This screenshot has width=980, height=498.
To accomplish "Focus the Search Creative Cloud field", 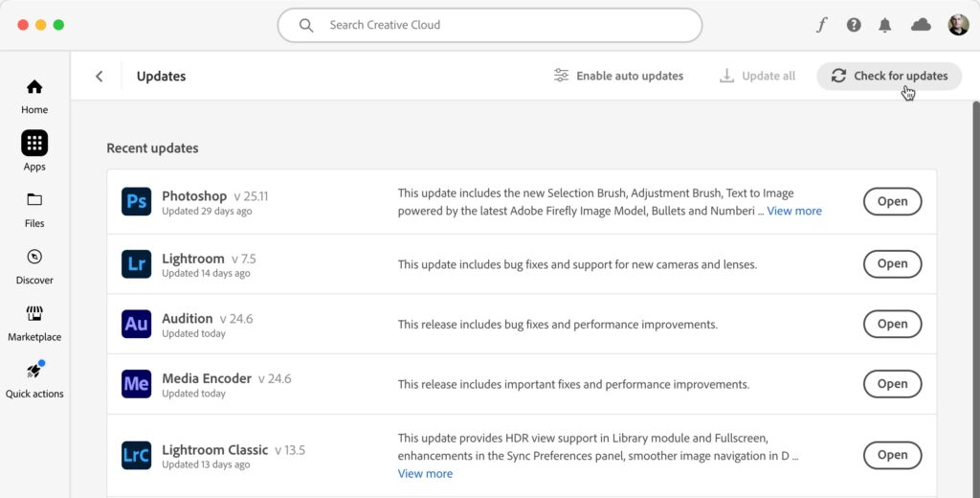I will (490, 25).
